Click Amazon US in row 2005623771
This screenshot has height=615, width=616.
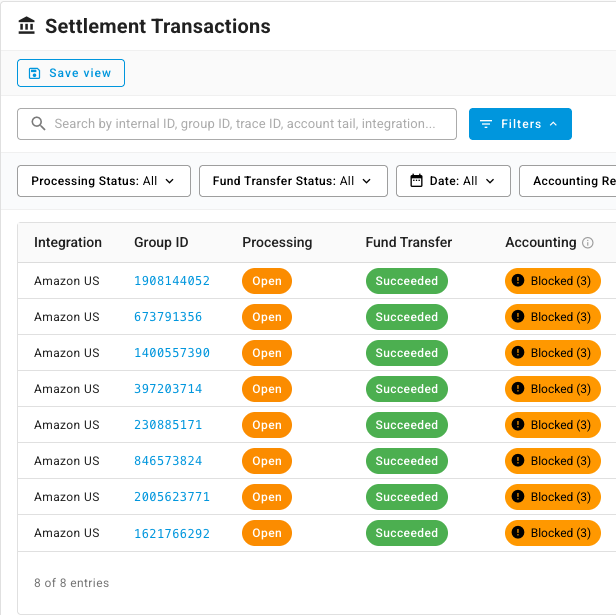67,497
